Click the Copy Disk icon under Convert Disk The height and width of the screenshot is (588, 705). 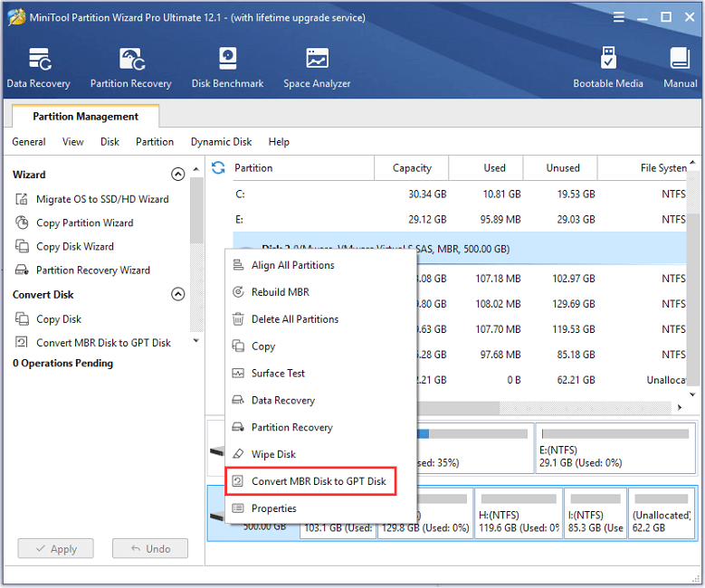pos(22,318)
